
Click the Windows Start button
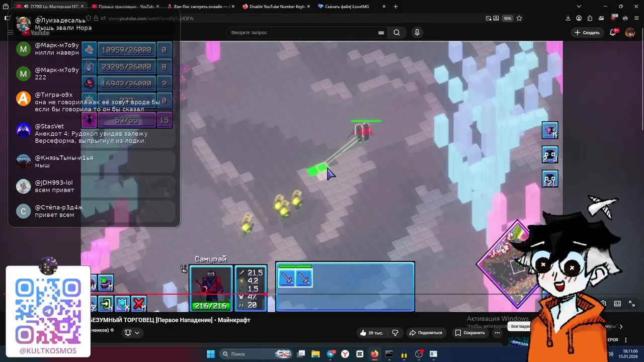(211, 354)
